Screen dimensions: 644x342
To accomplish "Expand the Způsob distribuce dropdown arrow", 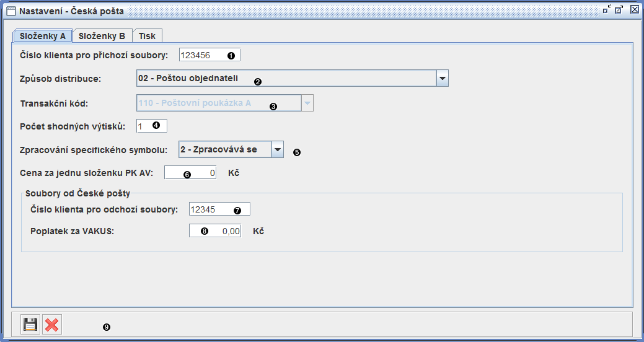I will coord(442,78).
